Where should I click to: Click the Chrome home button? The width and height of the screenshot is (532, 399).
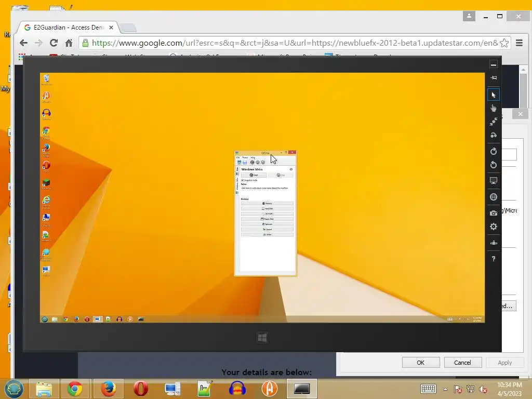(x=69, y=43)
